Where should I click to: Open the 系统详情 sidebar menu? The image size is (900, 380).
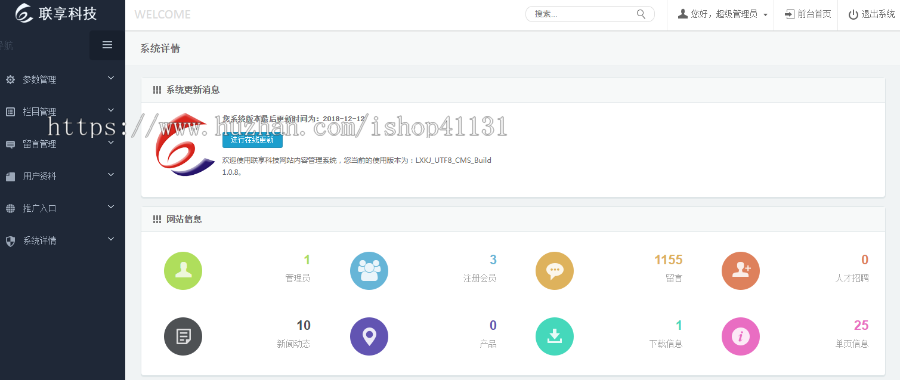click(x=62, y=241)
